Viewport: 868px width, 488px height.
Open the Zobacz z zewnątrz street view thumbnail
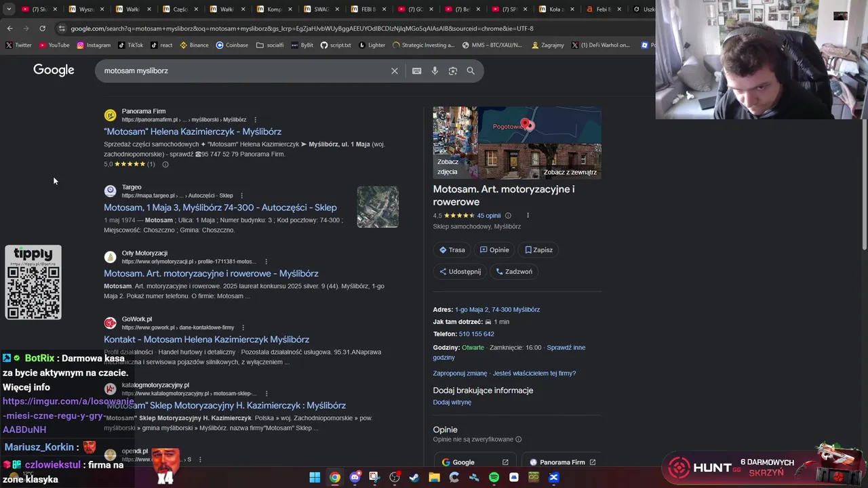click(x=540, y=161)
